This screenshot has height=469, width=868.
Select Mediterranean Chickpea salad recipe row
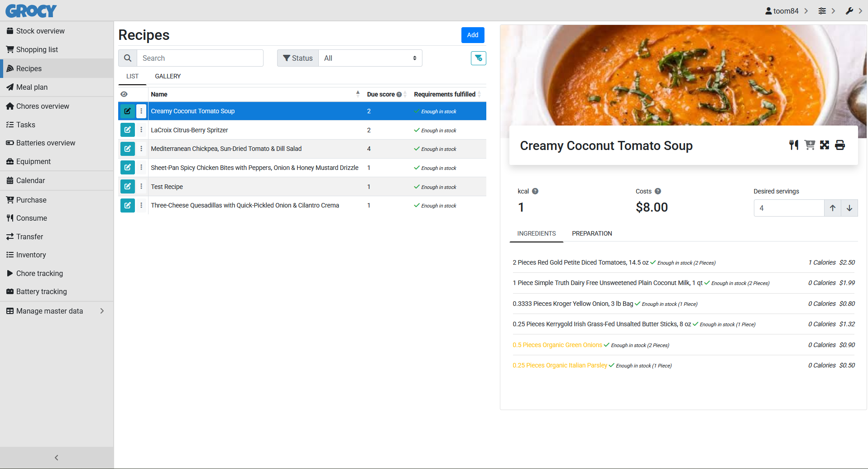point(302,149)
